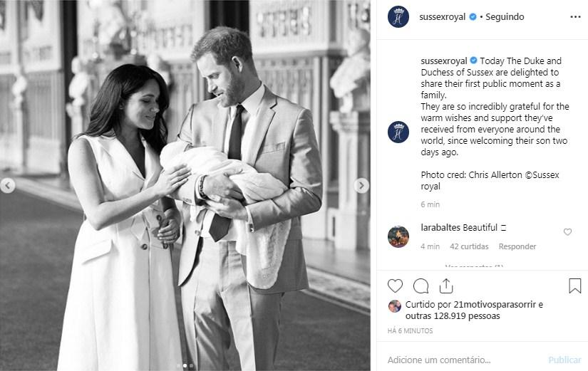Click the sussexroyal header profile picture

[398, 16]
